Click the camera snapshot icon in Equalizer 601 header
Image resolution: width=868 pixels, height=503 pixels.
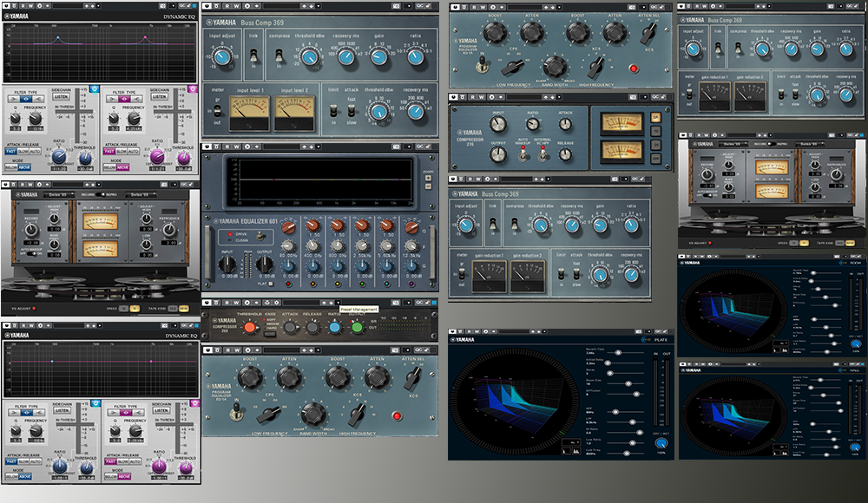point(398,148)
